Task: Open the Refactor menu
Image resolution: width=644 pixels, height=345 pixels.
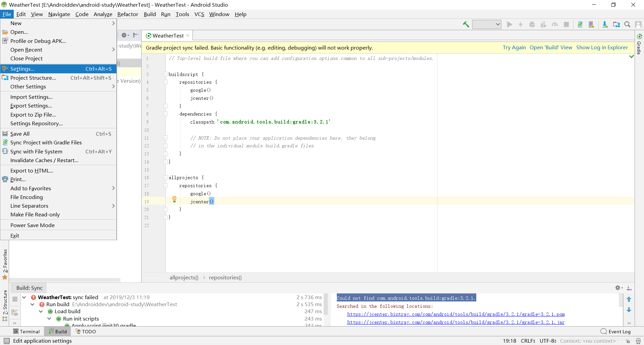Action: point(127,14)
